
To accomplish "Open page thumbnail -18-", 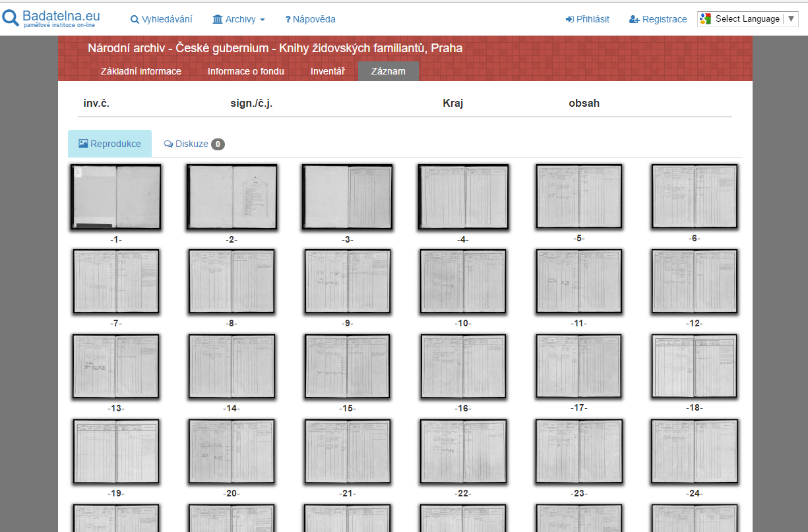I will point(695,367).
